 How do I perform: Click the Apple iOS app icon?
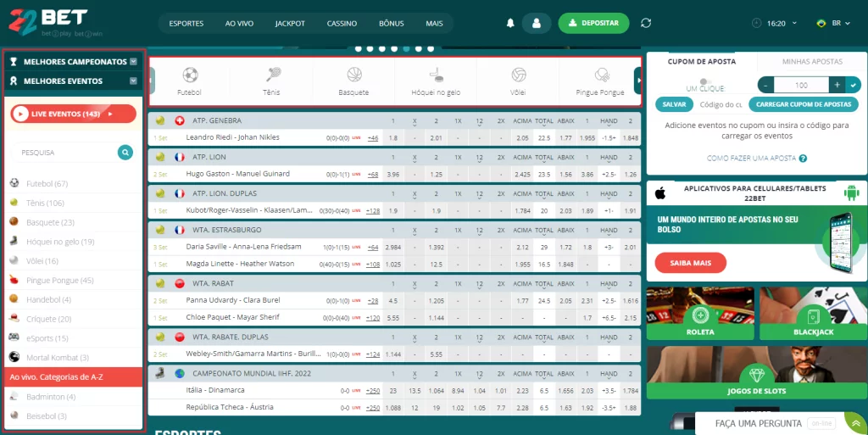[x=659, y=193]
